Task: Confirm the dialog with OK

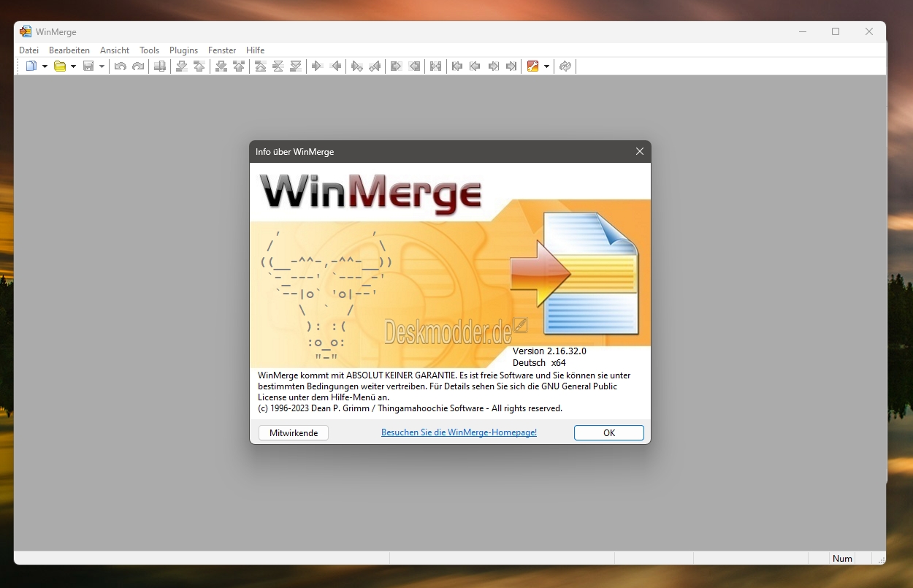Action: pyautogui.click(x=609, y=433)
